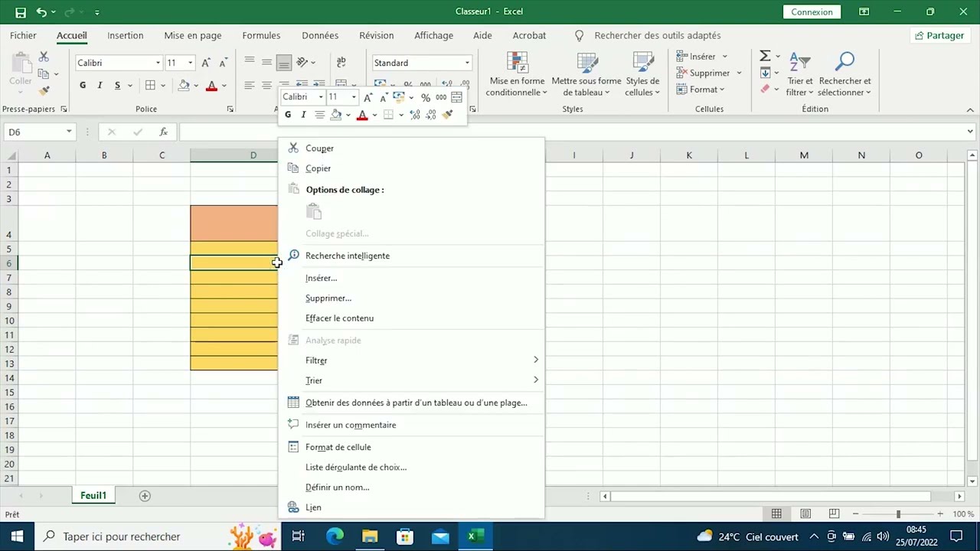Click increase decimal in mini toolbar
This screenshot has width=980, height=551.
415,115
